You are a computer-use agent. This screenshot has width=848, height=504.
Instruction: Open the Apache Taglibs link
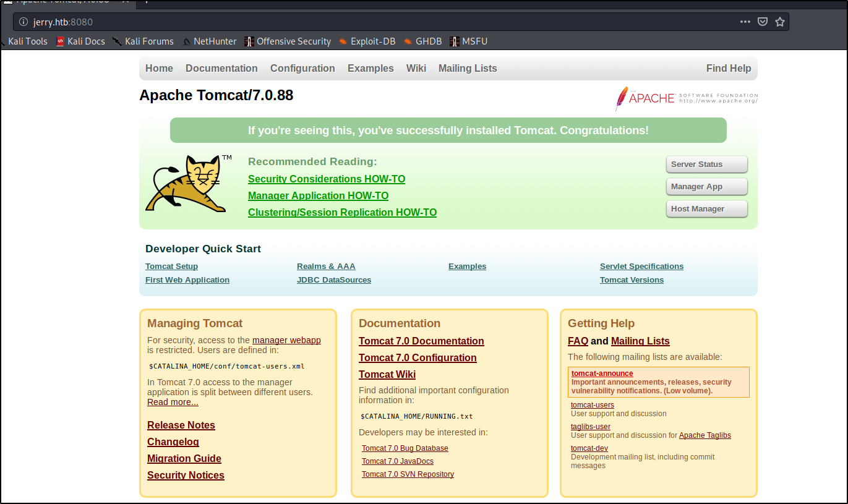pyautogui.click(x=705, y=435)
